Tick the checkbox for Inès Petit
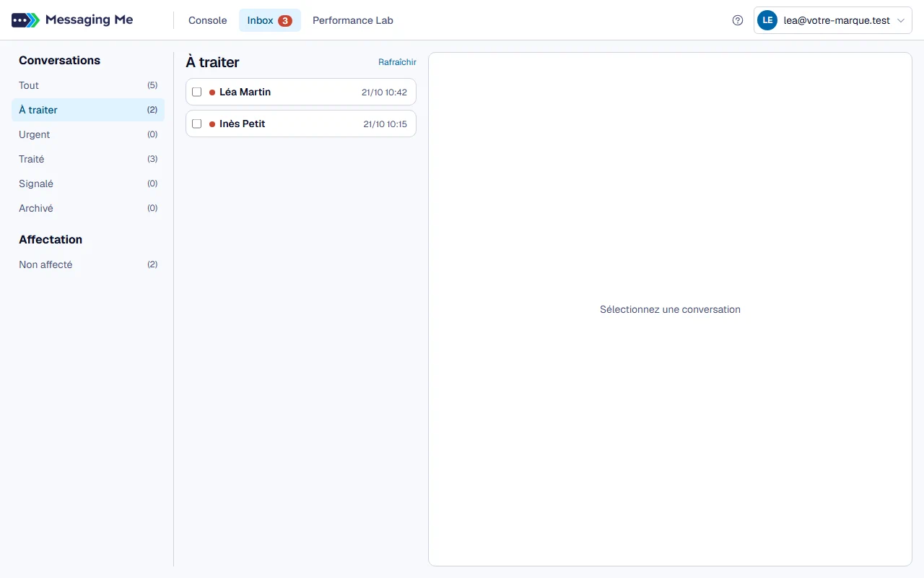Screen dimensions: 924x578 tap(196, 124)
